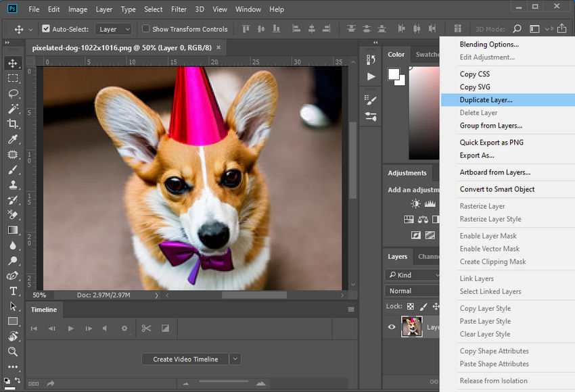Select the Brush tool

coord(13,170)
